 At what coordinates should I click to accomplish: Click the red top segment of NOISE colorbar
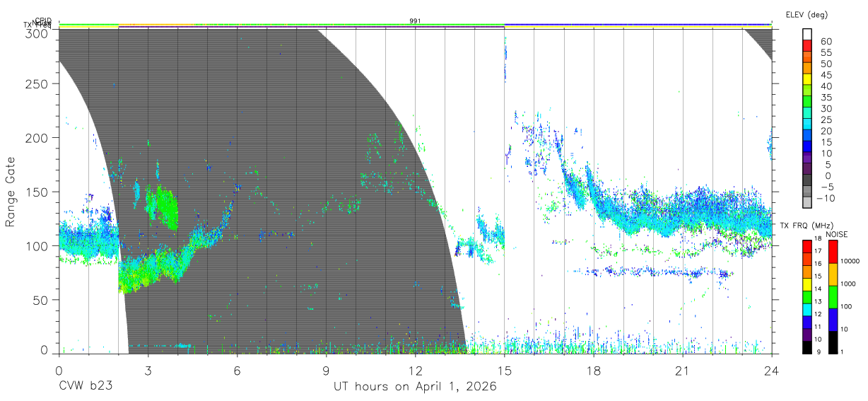coord(833,252)
